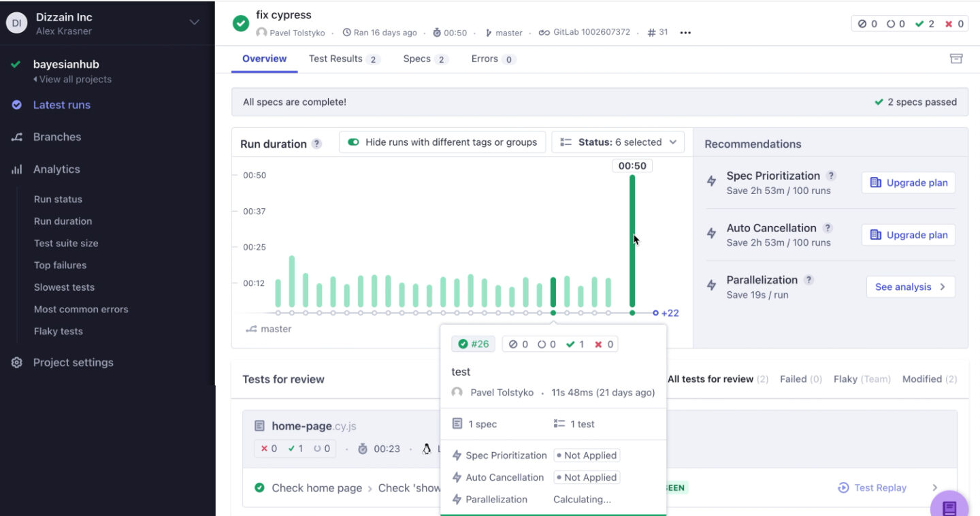Click the run number 31 label
Image resolution: width=980 pixels, height=516 pixels.
pyautogui.click(x=657, y=33)
